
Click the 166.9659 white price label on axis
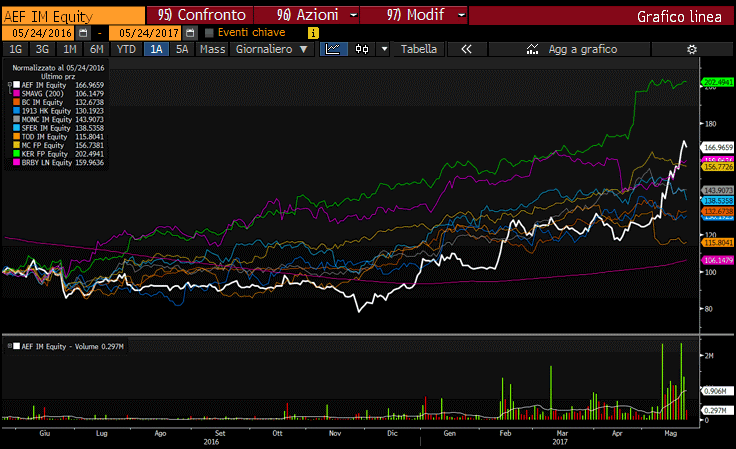click(718, 147)
